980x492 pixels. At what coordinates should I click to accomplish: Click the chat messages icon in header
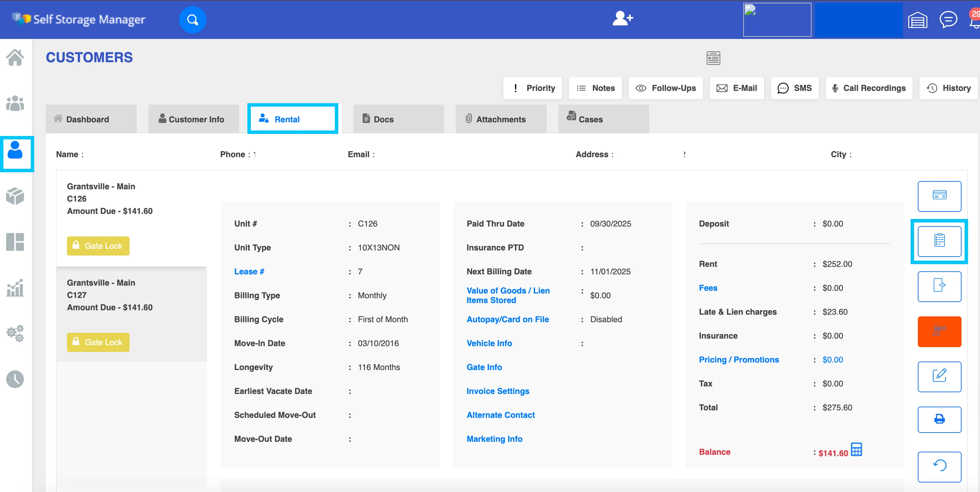(948, 19)
